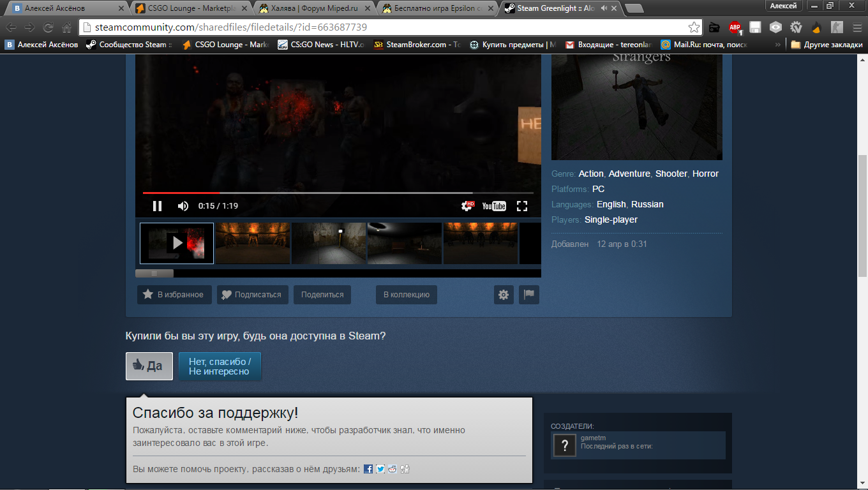Screen dimensions: 868x490
Task: Open the floppy disk save extension
Action: click(755, 27)
